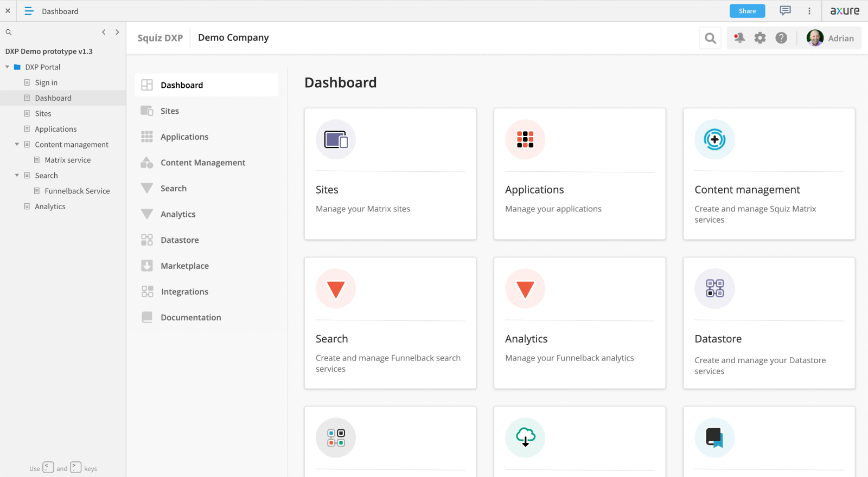
Task: Click the Datastore card squares icon
Action: coord(714,288)
